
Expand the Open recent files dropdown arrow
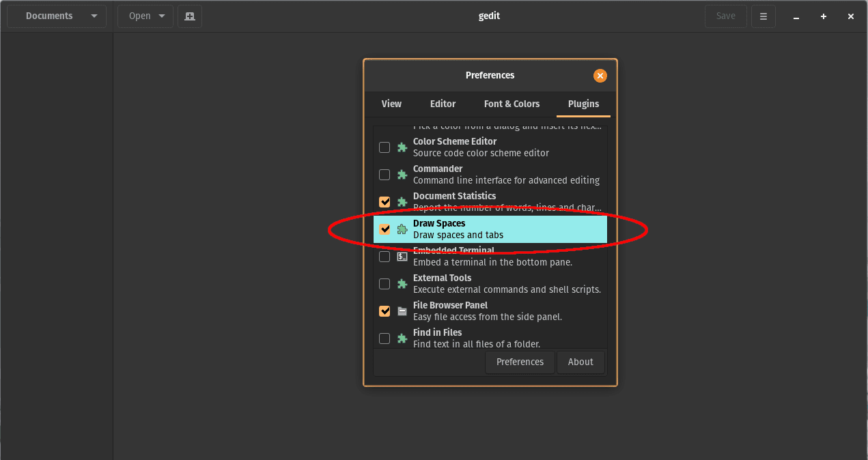[162, 16]
